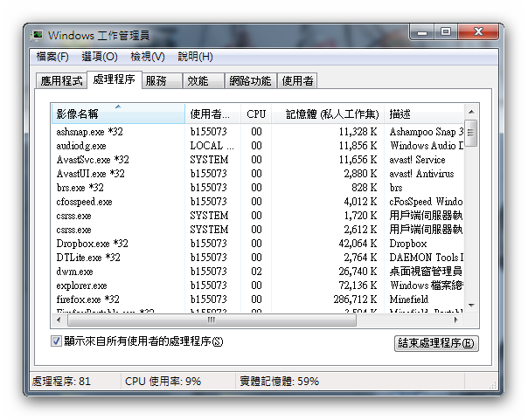Click the 結束處理程序(E) button
The width and height of the screenshot is (528, 420).
pyautogui.click(x=436, y=343)
